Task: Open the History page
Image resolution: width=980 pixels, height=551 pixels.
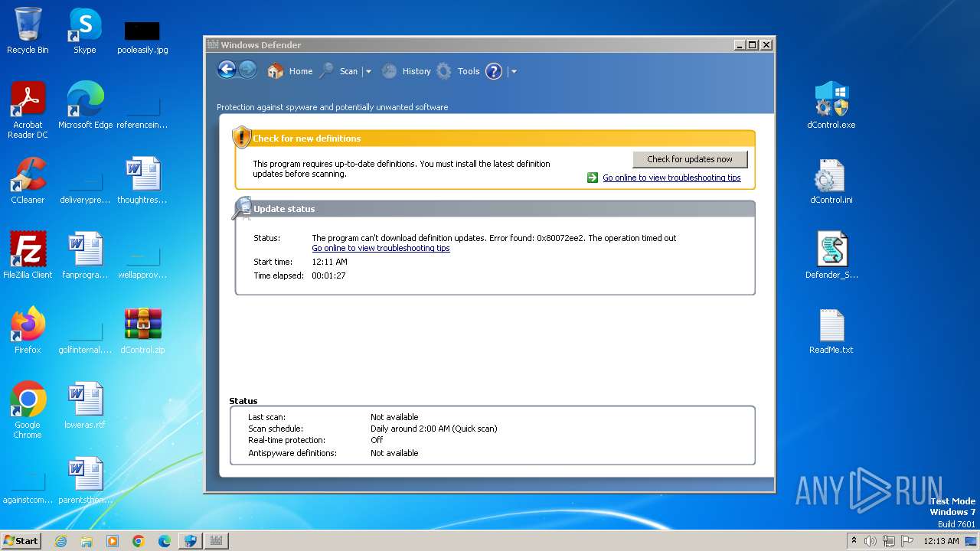Action: 407,71
